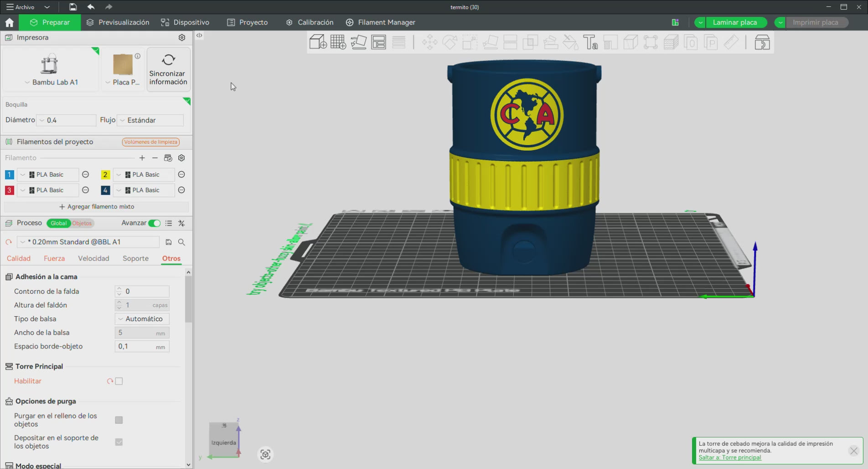Open the Laminar placa arrow dropdown
This screenshot has width=868, height=469.
point(700,22)
